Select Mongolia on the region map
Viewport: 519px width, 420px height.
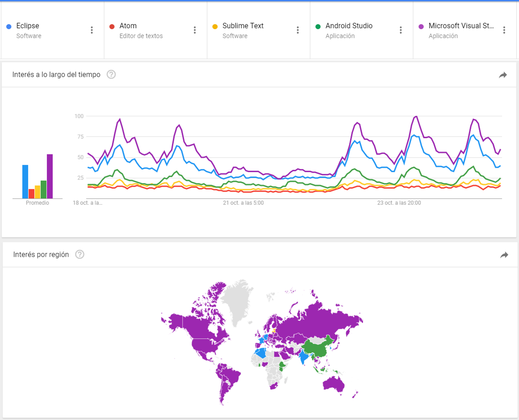pos(317,340)
